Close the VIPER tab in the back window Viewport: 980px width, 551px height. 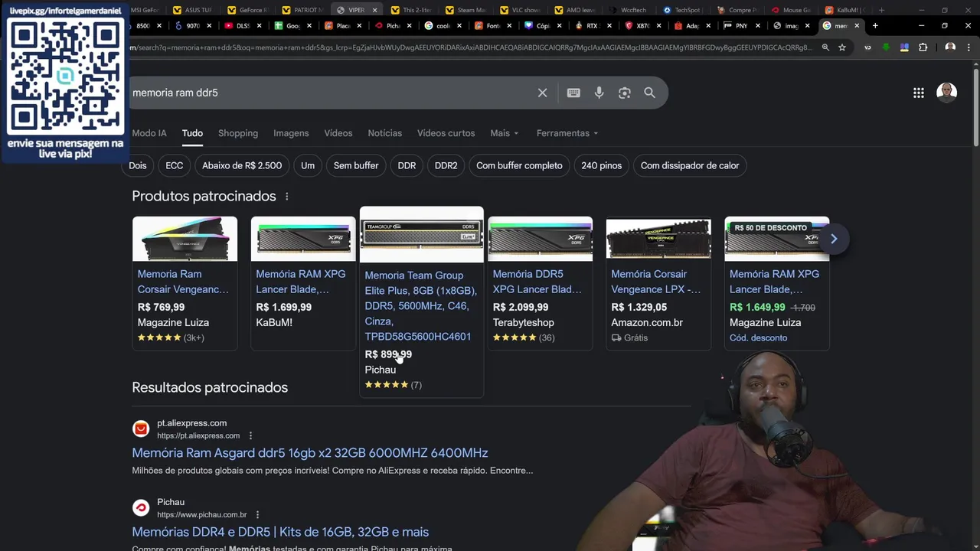click(375, 10)
